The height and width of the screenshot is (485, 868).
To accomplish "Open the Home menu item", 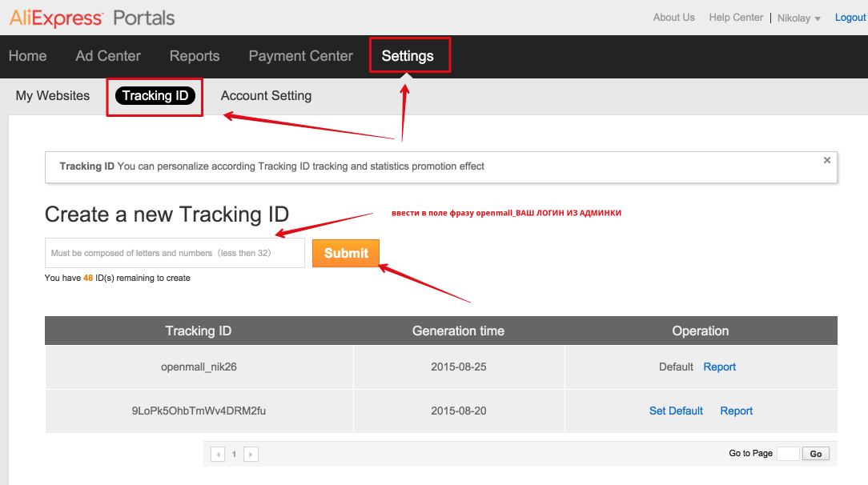I will click(x=27, y=56).
